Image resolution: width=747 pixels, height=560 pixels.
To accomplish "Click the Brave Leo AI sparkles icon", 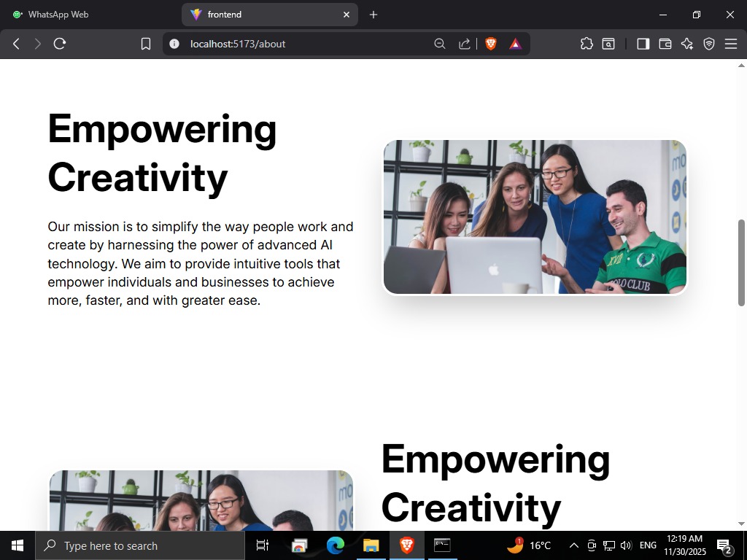I will [x=686, y=44].
